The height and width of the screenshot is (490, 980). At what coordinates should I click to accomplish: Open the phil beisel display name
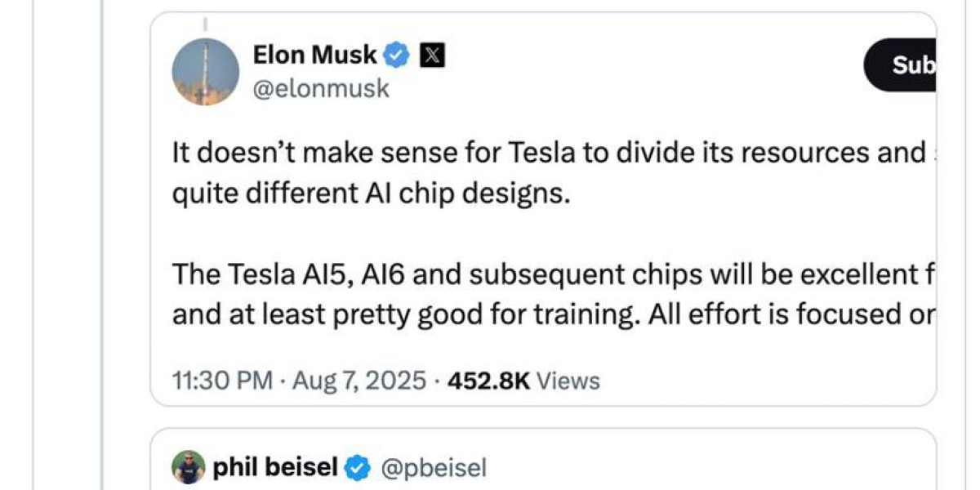click(x=274, y=467)
